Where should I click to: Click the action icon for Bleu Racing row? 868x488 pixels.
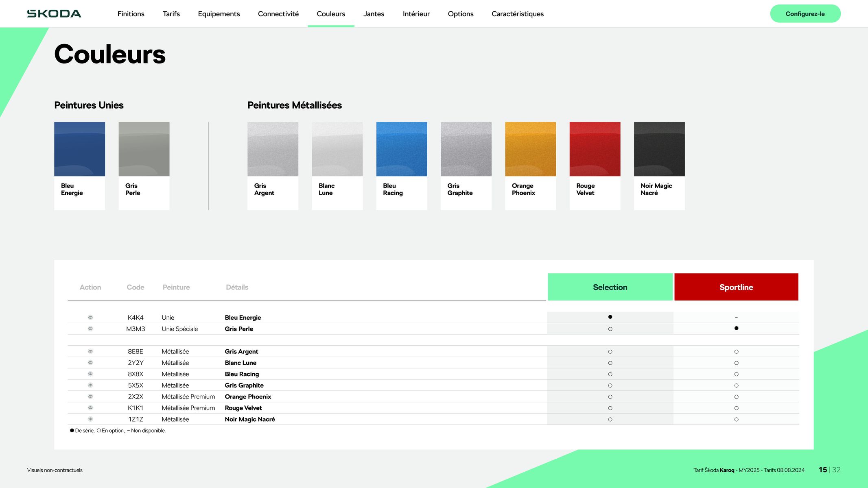91,374
